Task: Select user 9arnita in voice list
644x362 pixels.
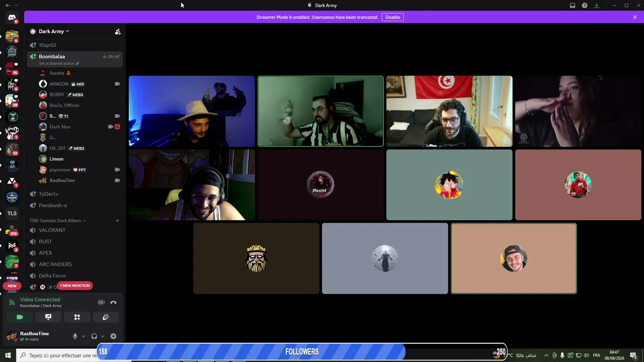Action: click(80, 73)
